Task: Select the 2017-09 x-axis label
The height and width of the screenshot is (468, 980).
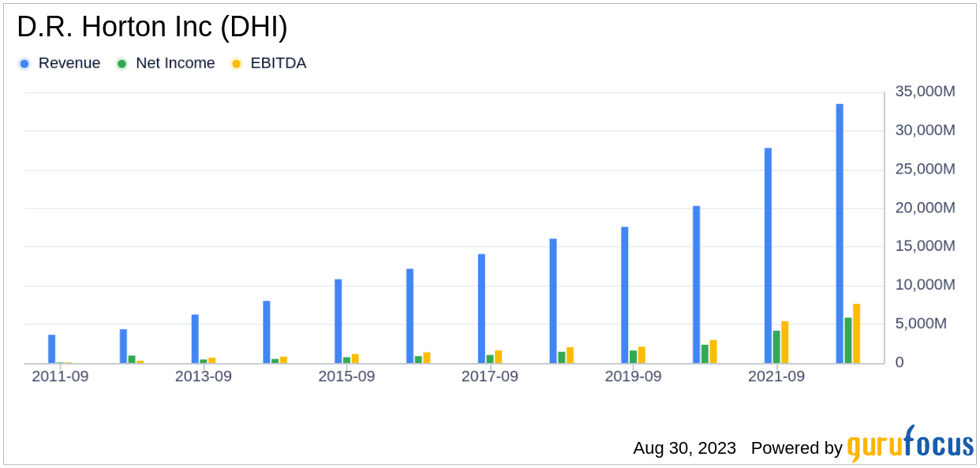Action: 490,376
